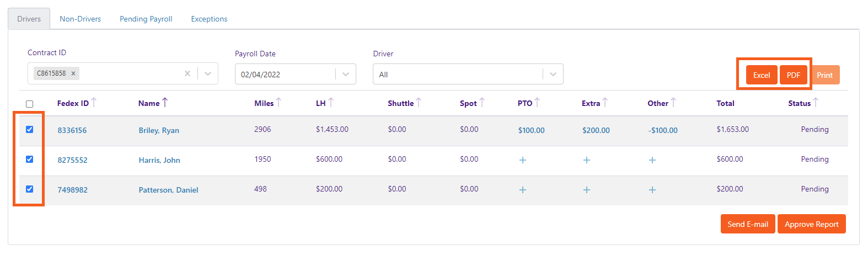Clear all Contract ID selections

click(x=187, y=73)
